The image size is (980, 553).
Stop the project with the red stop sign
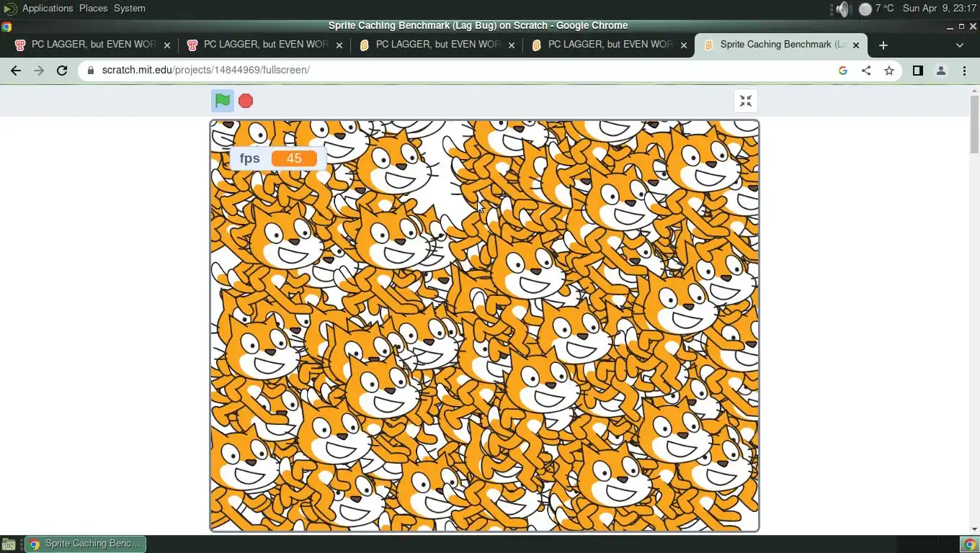[246, 101]
